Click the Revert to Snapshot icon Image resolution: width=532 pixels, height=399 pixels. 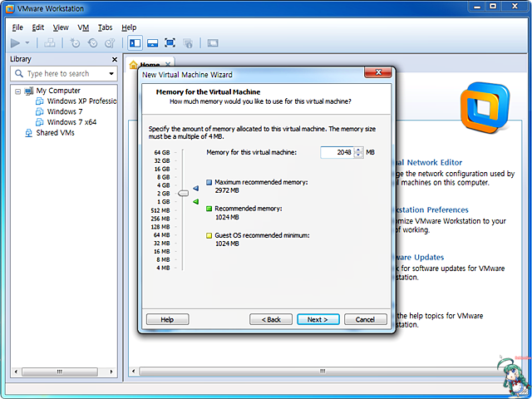point(92,43)
